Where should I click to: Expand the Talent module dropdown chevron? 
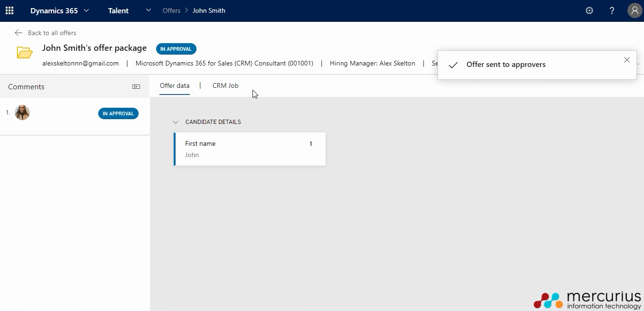149,10
